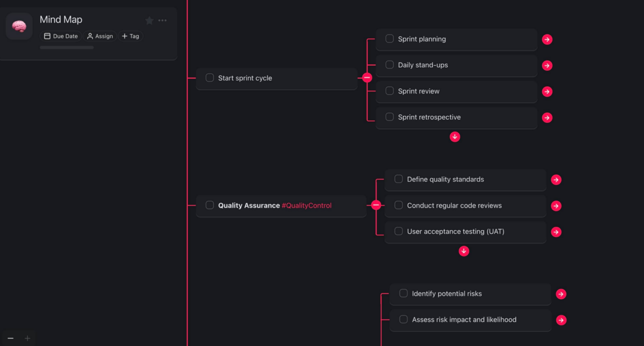
Task: Click the arrow beside User acceptance testing
Action: (x=556, y=232)
